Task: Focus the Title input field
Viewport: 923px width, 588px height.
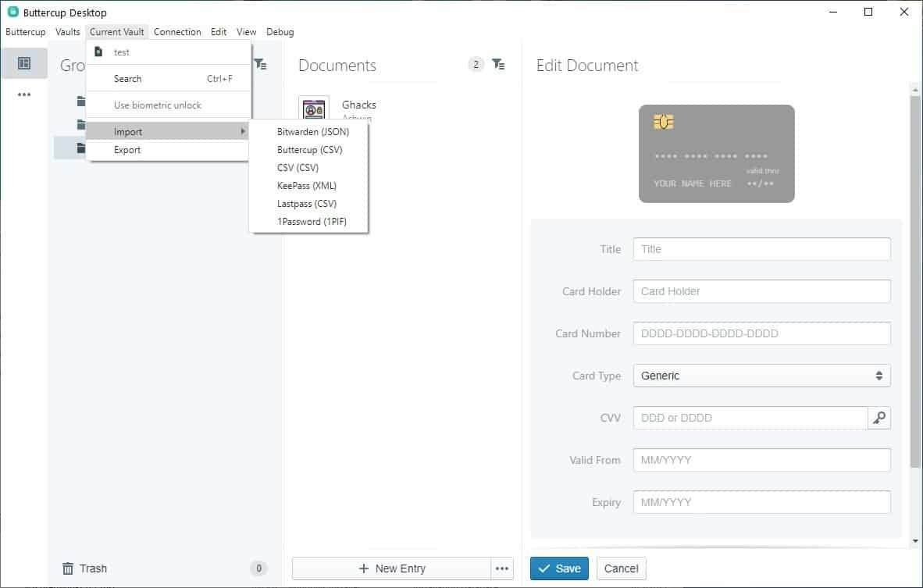Action: pyautogui.click(x=761, y=249)
